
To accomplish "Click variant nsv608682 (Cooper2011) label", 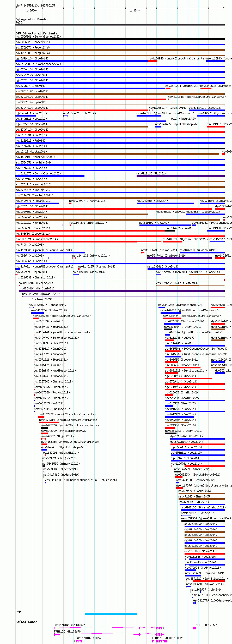I will [x=33, y=42].
